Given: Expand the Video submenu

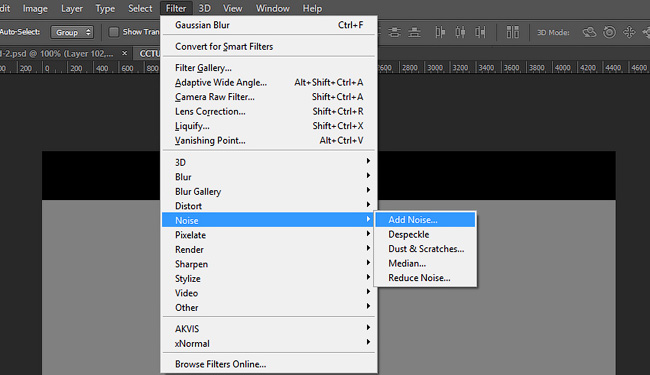Looking at the screenshot, I should tap(269, 293).
